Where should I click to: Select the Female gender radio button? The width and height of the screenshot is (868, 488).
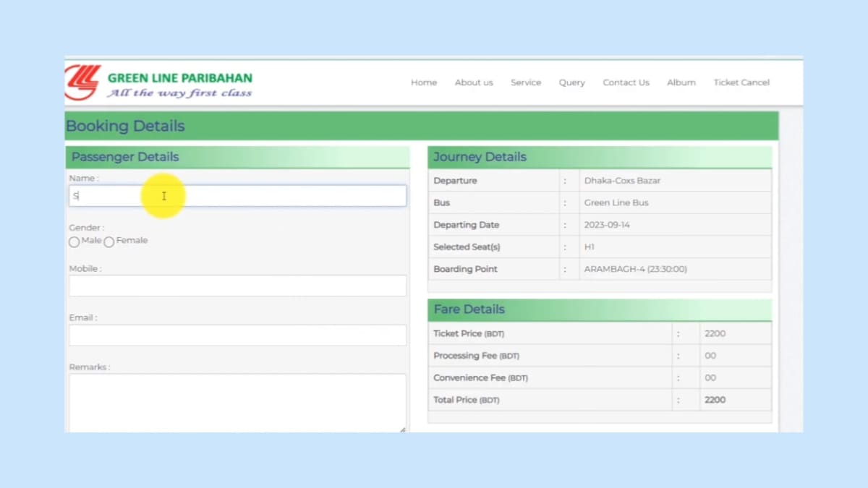point(109,242)
